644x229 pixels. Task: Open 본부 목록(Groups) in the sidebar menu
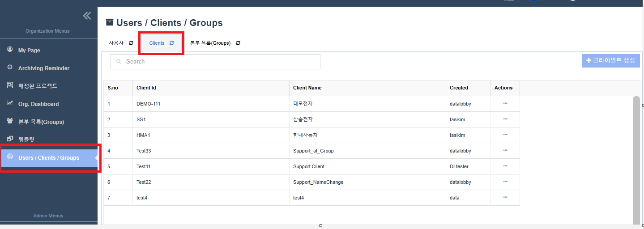41,122
